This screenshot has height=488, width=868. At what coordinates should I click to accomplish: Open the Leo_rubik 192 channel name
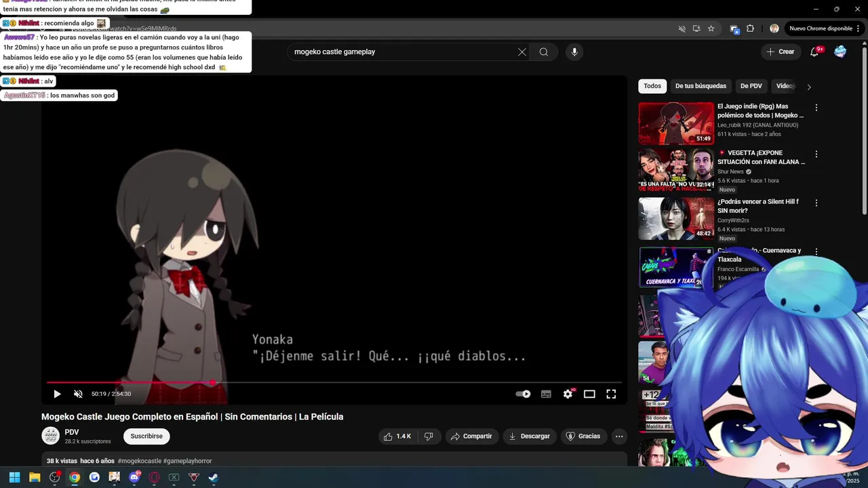(757, 125)
